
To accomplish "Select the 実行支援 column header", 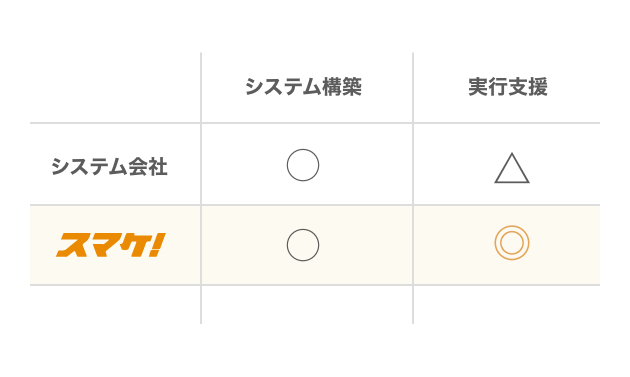I will pyautogui.click(x=508, y=87).
